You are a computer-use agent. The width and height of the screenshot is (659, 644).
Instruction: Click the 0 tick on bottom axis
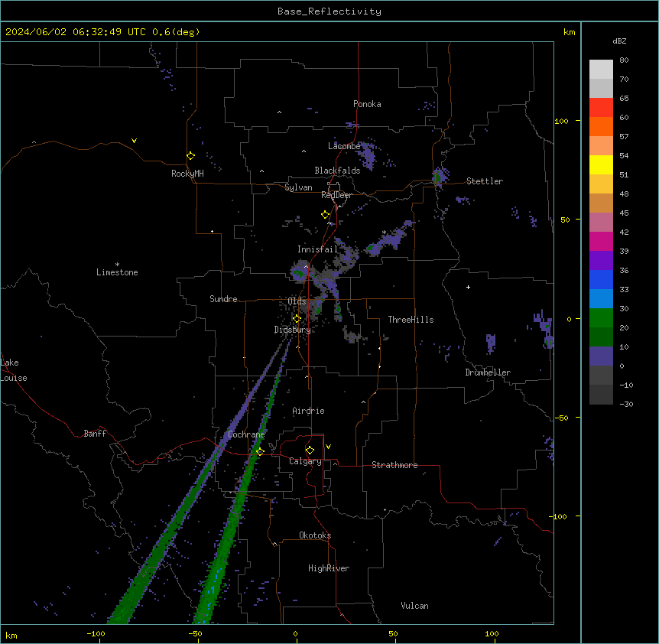coord(295,633)
